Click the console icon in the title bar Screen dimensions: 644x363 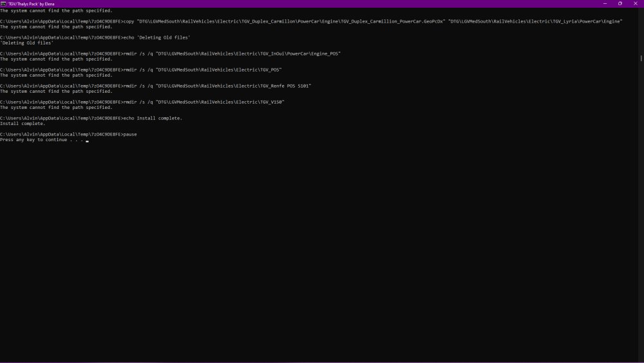point(3,3)
